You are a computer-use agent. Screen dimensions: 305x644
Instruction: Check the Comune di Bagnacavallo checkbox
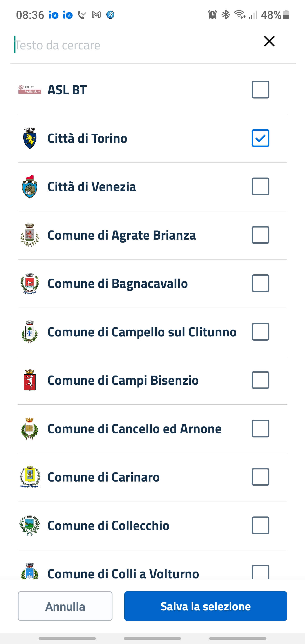(260, 283)
